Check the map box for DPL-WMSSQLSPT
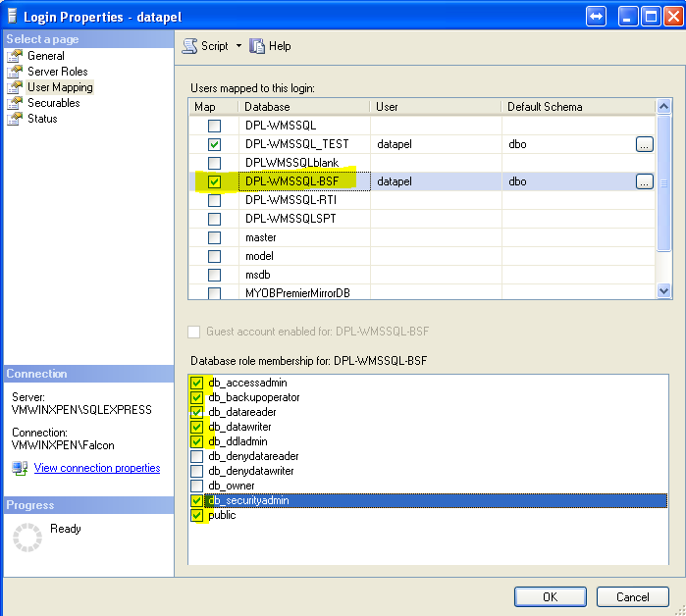The width and height of the screenshot is (686, 616). (214, 219)
